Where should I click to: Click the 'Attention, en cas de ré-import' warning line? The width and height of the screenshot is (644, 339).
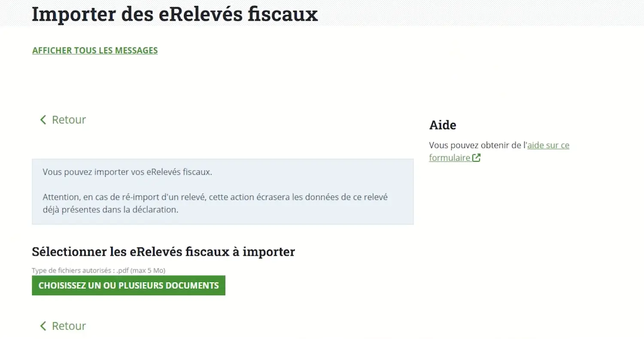(215, 197)
